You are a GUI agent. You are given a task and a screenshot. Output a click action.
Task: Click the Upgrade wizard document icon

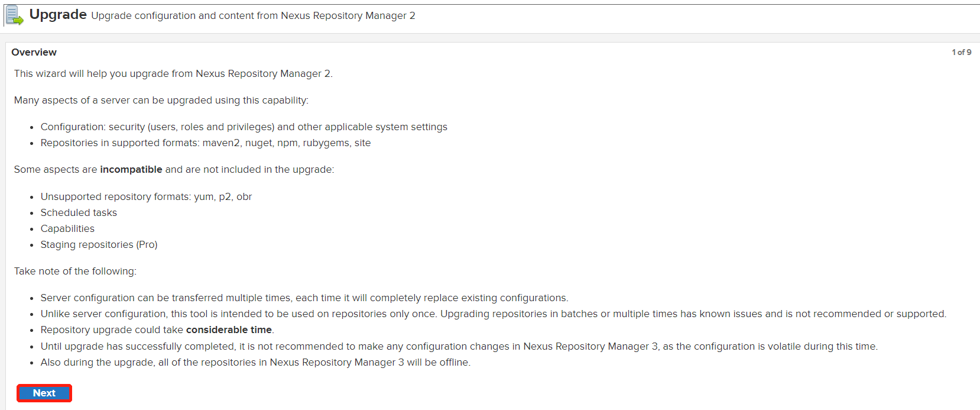coord(14,15)
